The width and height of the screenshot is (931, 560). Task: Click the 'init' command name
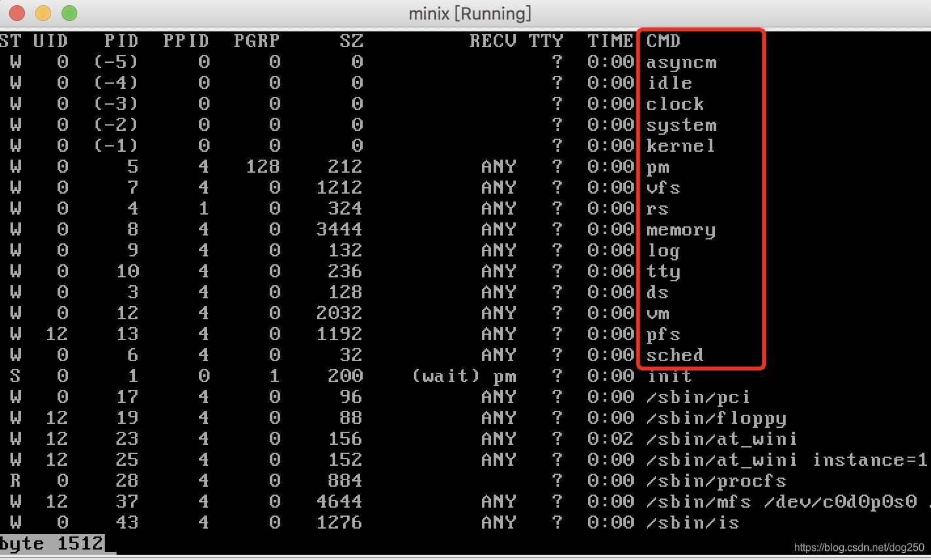click(x=669, y=376)
